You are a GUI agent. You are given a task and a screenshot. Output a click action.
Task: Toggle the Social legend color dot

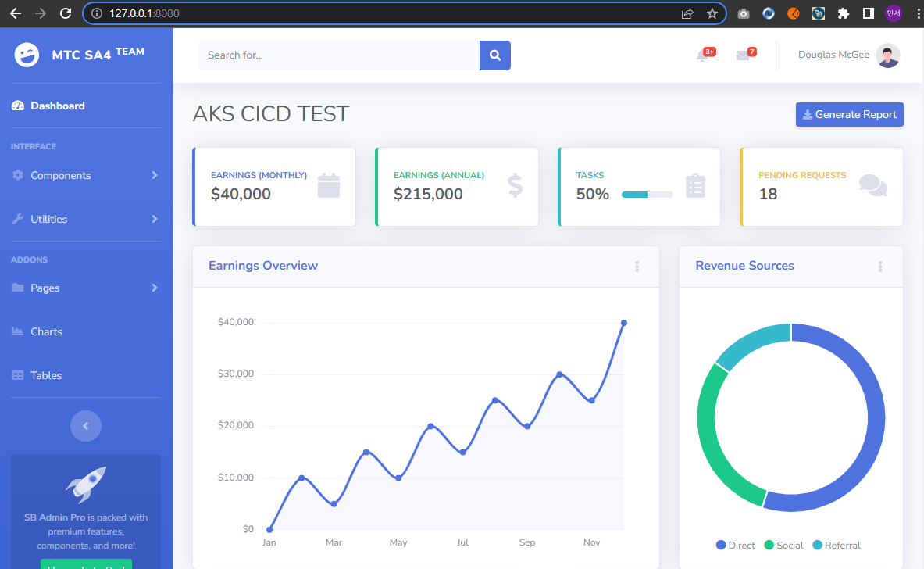pyautogui.click(x=769, y=545)
